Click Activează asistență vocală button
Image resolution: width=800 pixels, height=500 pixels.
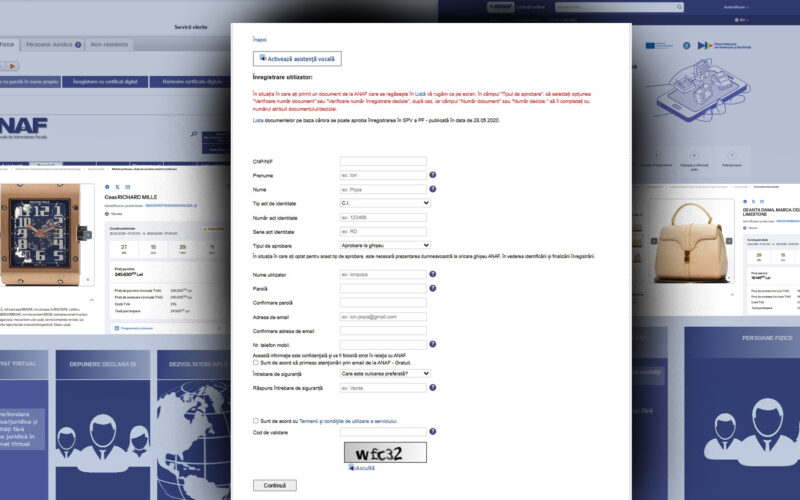(297, 59)
